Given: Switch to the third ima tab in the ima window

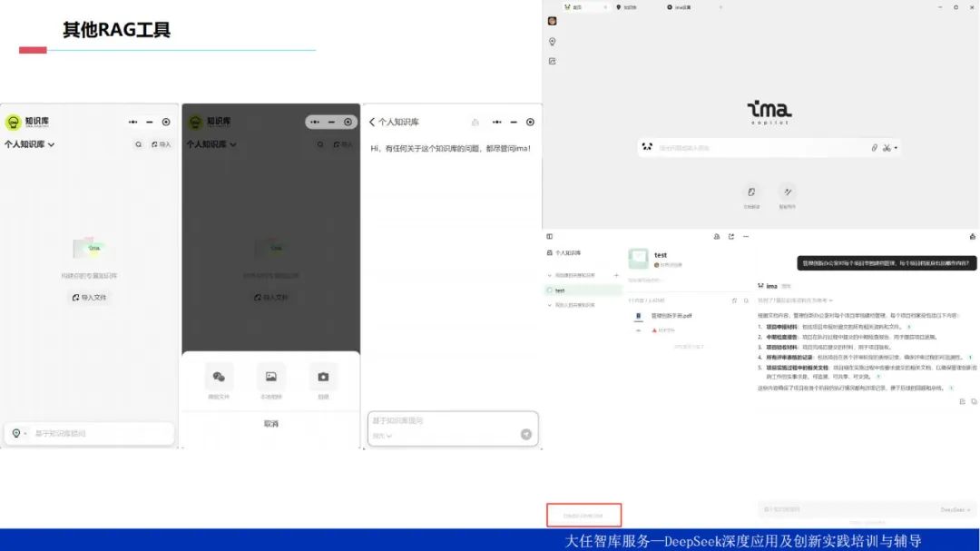Looking at the screenshot, I should click(680, 7).
